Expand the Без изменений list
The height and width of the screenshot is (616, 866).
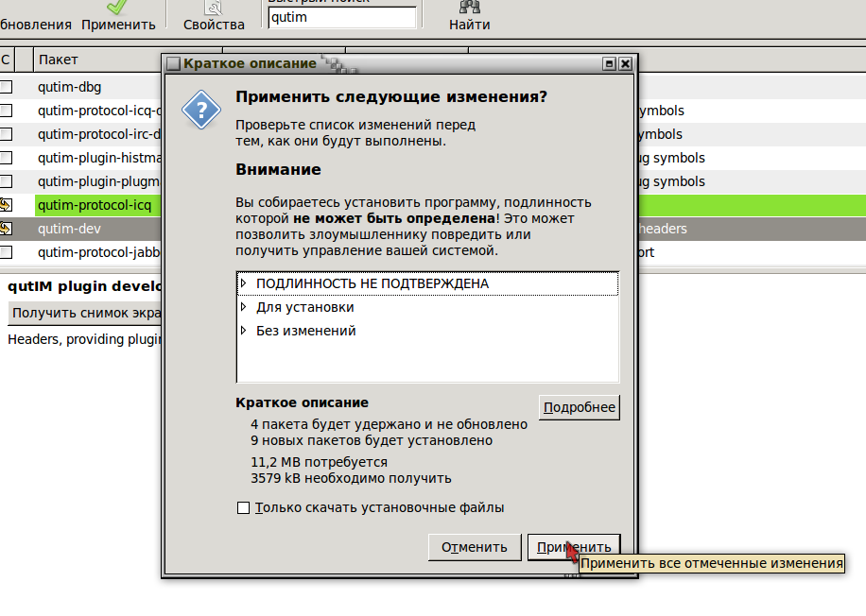tap(243, 331)
